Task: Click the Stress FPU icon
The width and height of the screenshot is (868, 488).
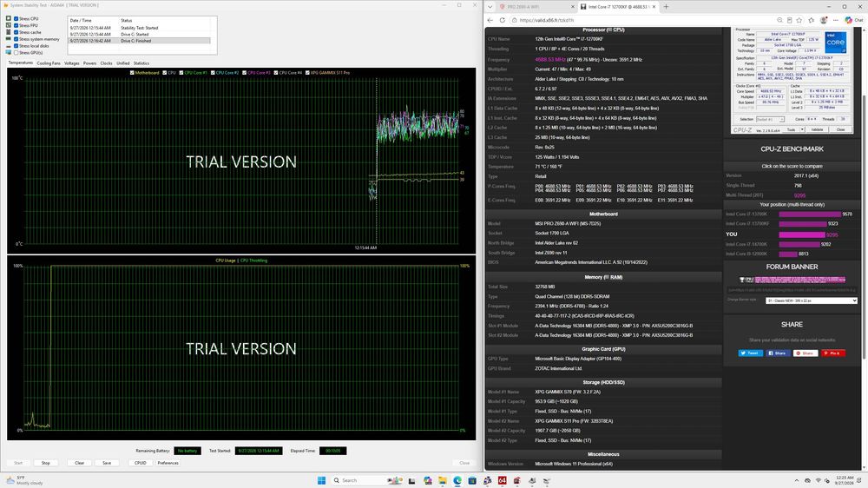Action: tap(9, 25)
